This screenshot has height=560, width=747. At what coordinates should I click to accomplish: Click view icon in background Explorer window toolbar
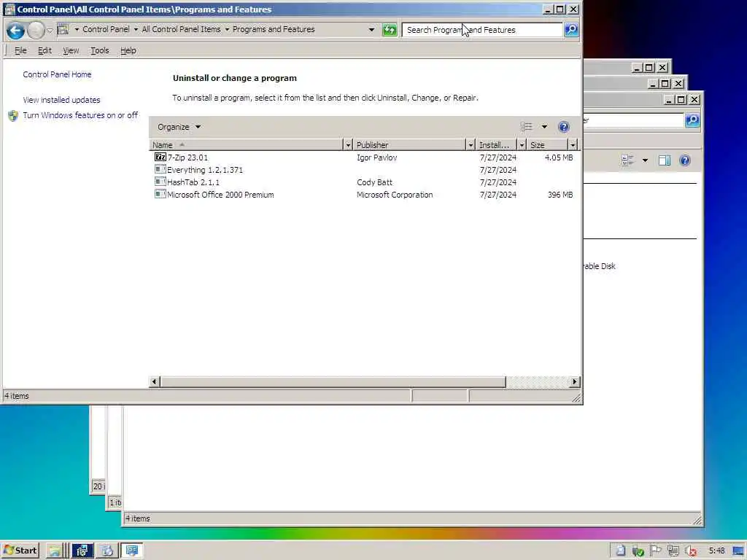[627, 160]
